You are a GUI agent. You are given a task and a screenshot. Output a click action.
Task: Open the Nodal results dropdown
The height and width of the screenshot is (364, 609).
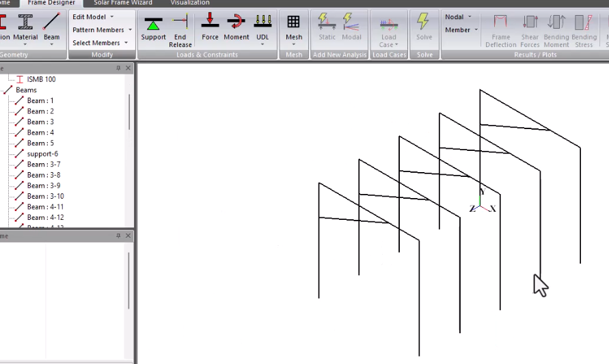(458, 16)
